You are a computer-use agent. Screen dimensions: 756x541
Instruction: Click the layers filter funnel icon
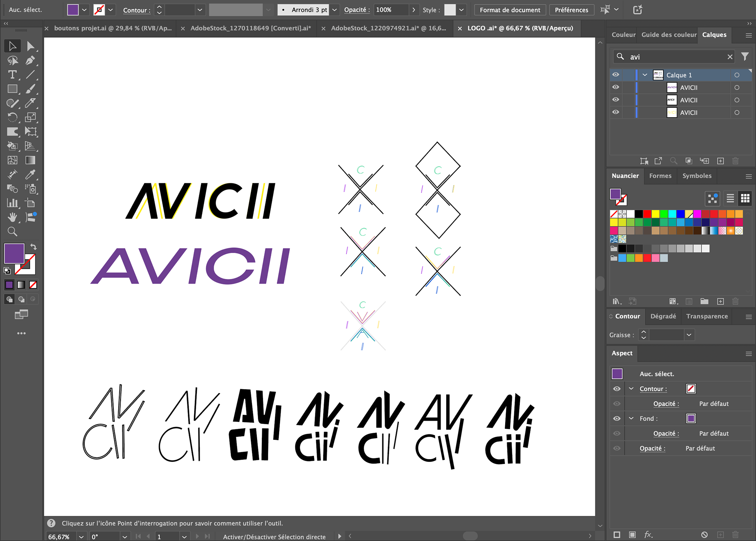coord(745,57)
